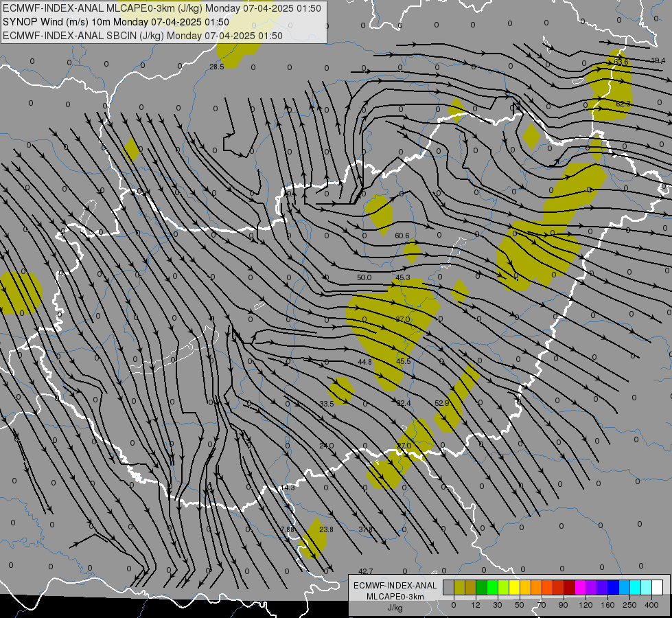
Task: Click the map value 33.5
Action: [x=327, y=404]
